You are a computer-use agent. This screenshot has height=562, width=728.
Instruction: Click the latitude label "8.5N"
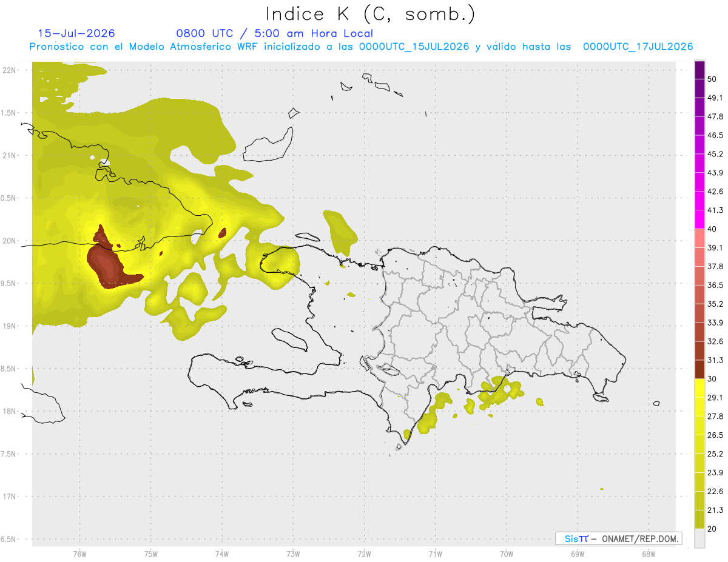pos(9,369)
